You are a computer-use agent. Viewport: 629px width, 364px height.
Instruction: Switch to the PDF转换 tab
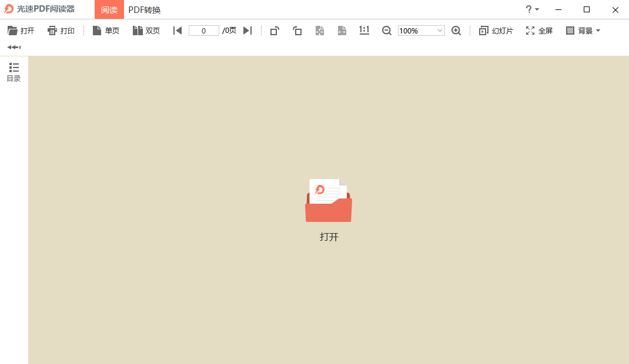click(x=145, y=9)
